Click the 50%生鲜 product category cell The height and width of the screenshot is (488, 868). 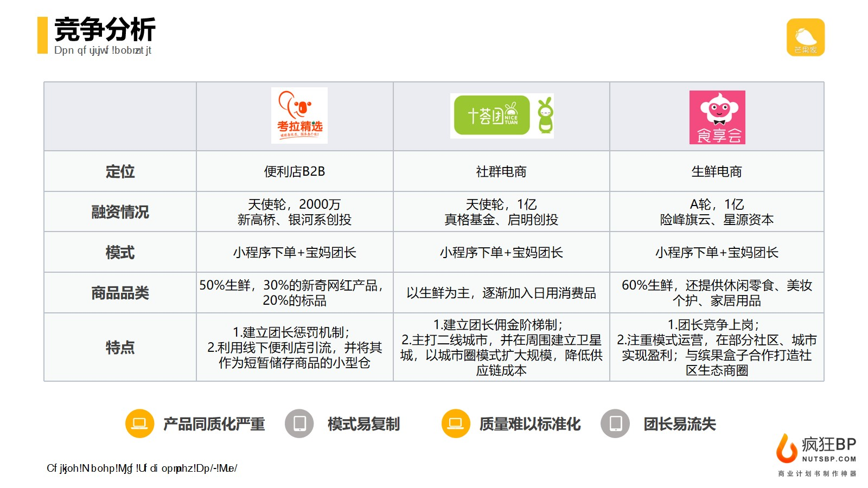tap(295, 293)
